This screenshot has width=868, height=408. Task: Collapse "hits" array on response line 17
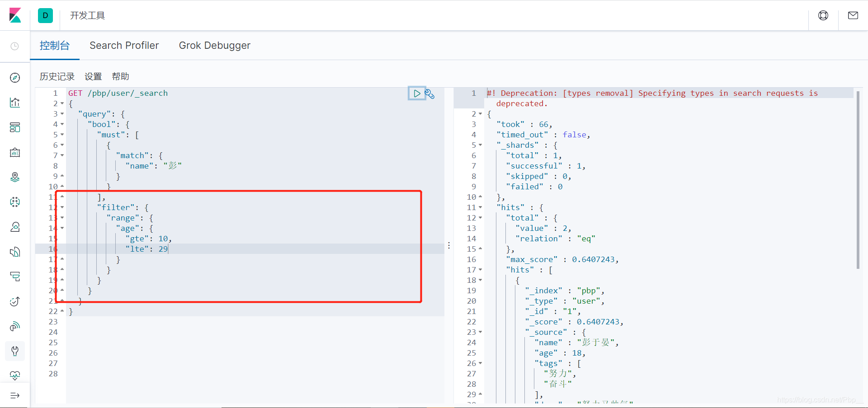point(480,270)
